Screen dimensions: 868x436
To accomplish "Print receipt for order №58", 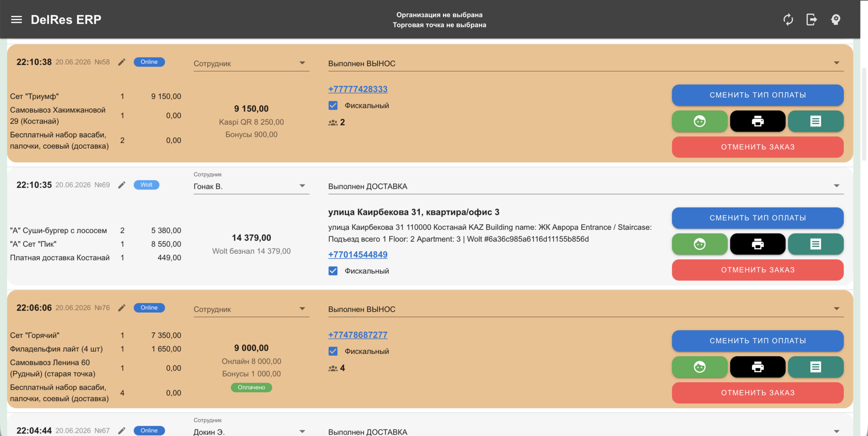I will coord(758,121).
